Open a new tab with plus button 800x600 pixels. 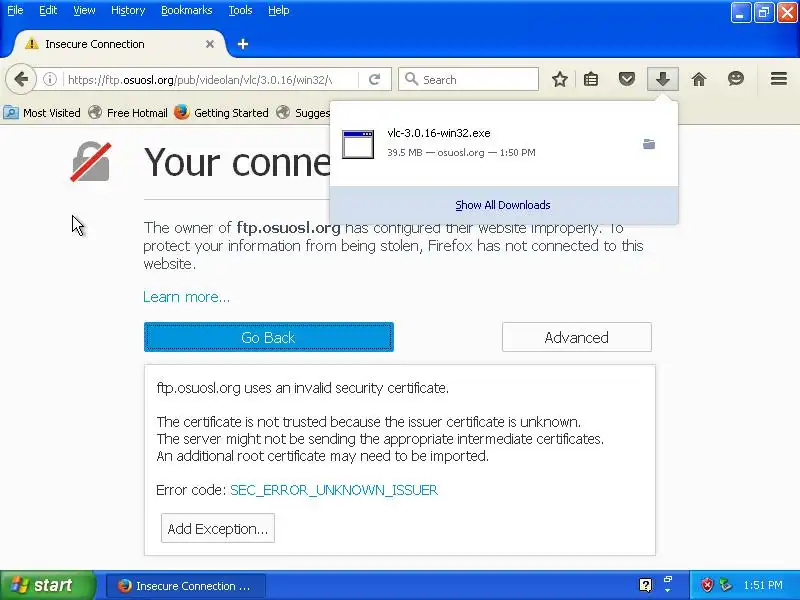click(x=243, y=44)
